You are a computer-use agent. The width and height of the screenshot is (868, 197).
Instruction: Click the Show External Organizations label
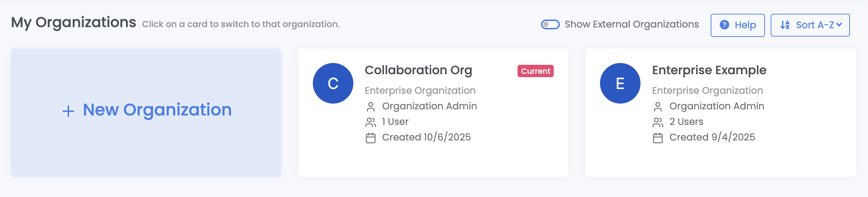(x=631, y=24)
